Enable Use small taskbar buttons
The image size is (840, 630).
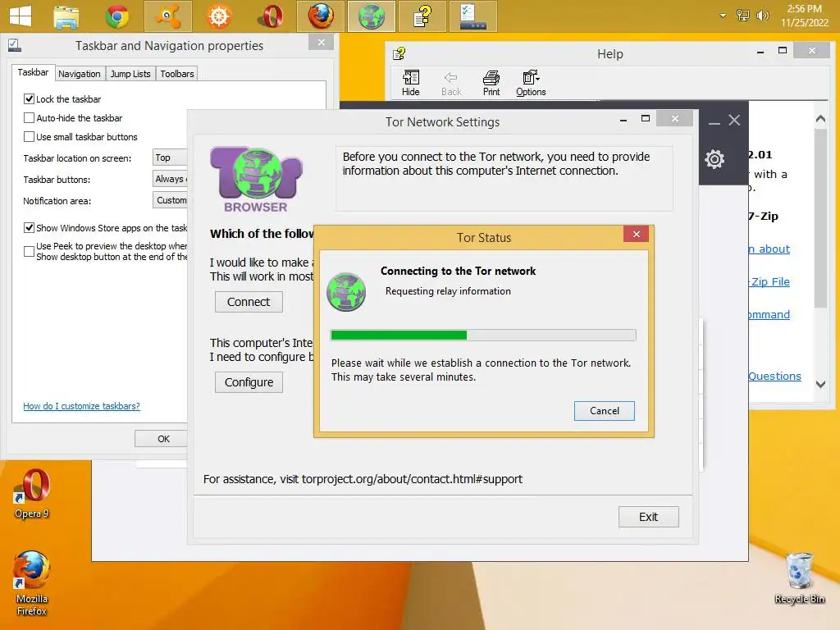coord(29,137)
